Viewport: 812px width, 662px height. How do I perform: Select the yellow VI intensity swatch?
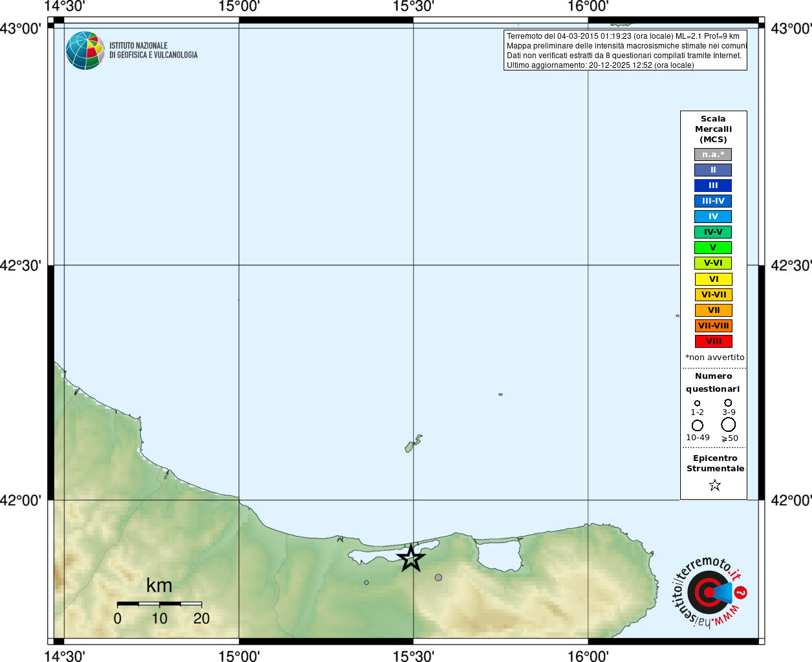pyautogui.click(x=714, y=279)
